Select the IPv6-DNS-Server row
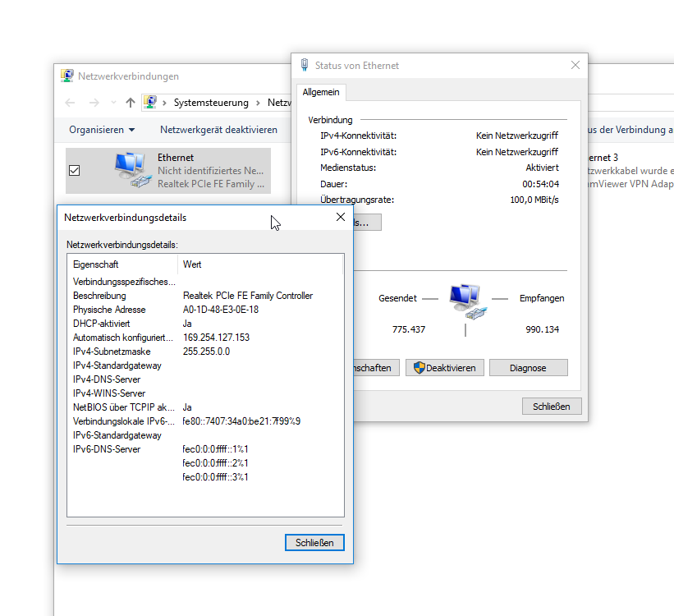 tap(205, 449)
